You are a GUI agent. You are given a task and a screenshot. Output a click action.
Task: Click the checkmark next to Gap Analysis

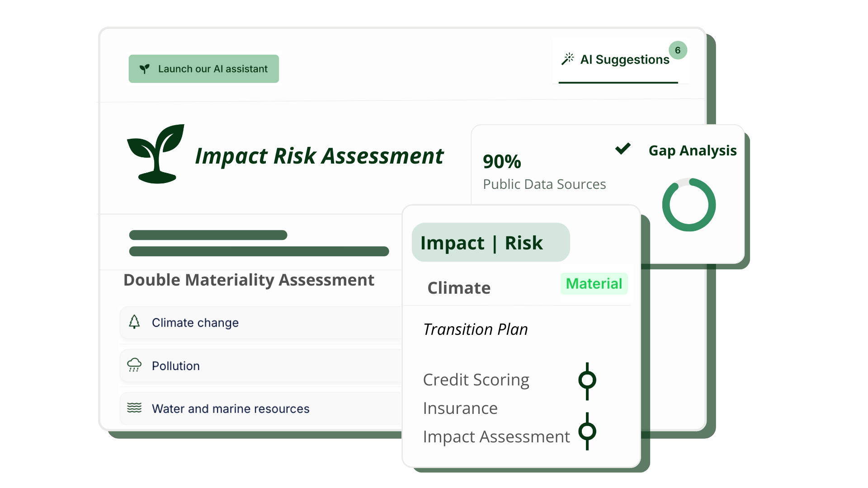click(x=623, y=149)
